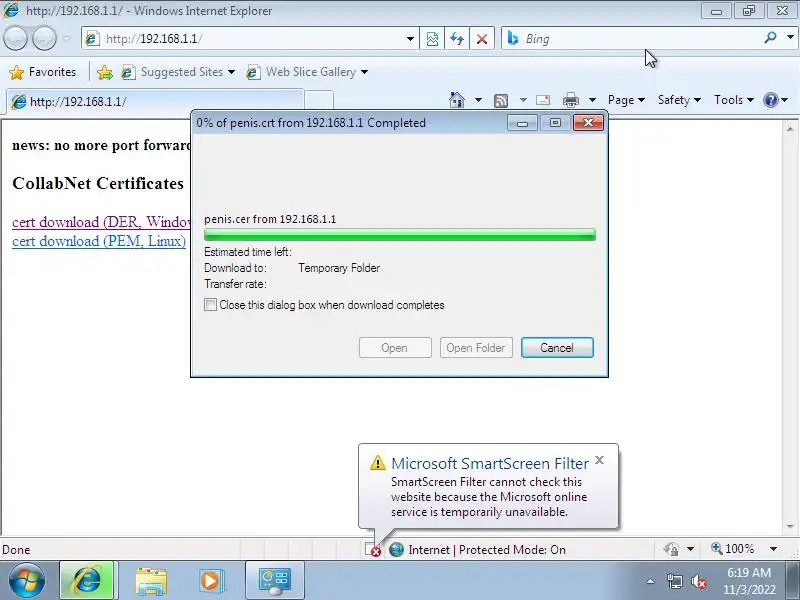Click the Refresh page icon
Screen dimensions: 800x600
(457, 39)
